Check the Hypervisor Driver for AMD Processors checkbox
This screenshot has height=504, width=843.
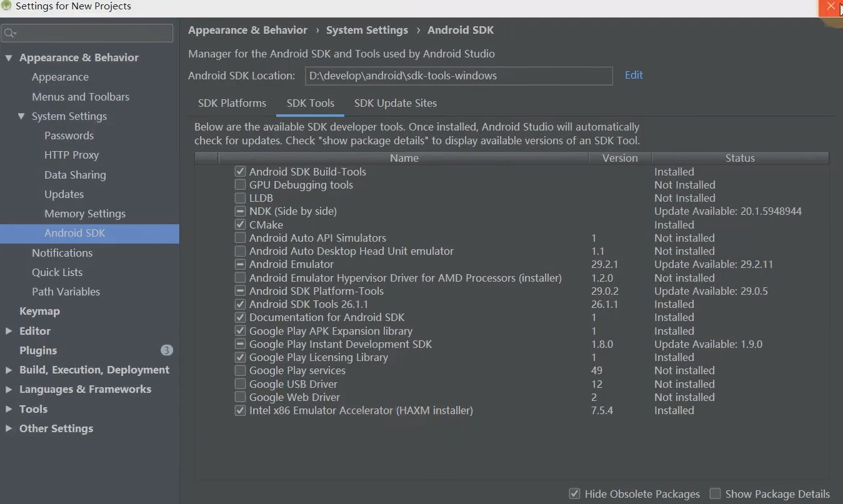[240, 278]
